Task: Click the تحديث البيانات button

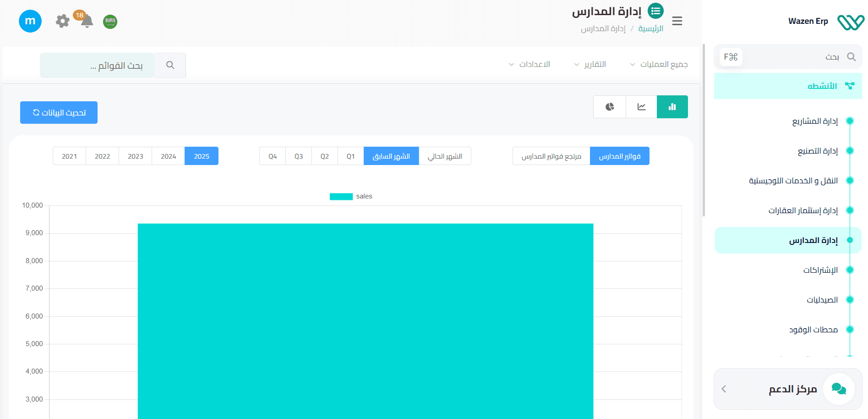Action: click(59, 113)
